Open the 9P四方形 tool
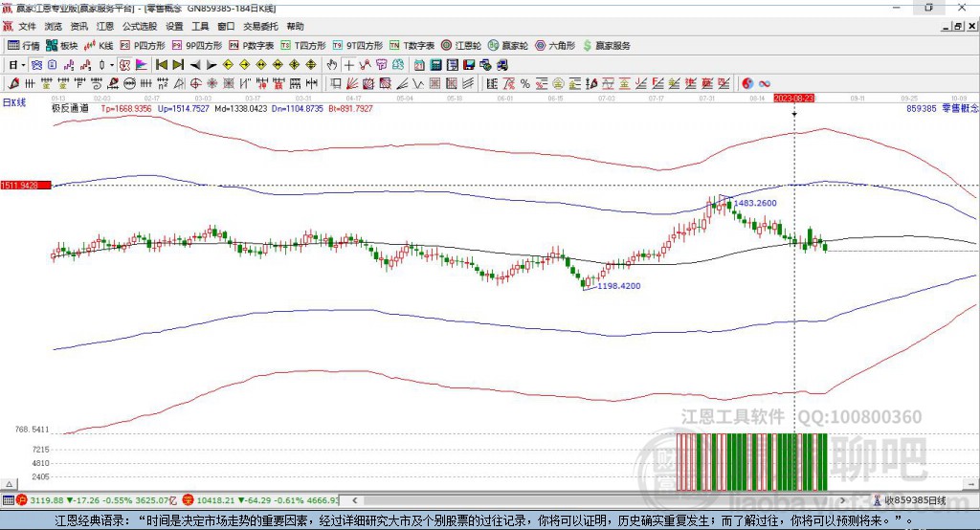Screen dimensions: 980x530 tap(196, 46)
